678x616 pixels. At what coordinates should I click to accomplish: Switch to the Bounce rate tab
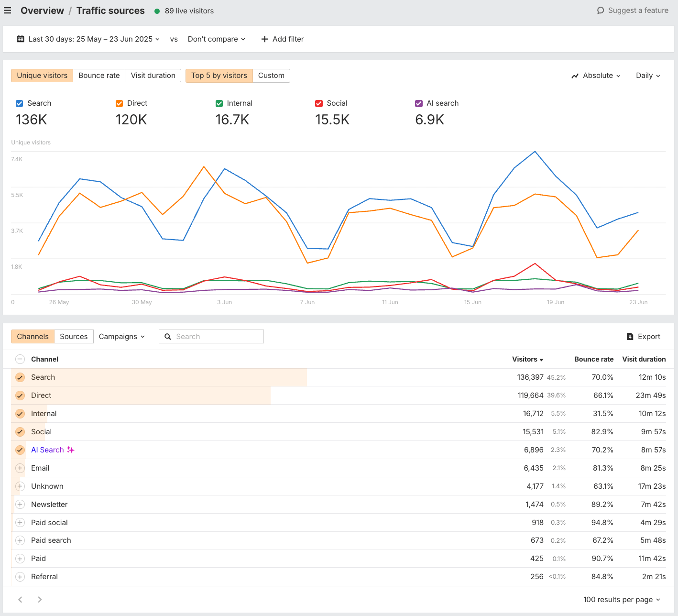(98, 75)
